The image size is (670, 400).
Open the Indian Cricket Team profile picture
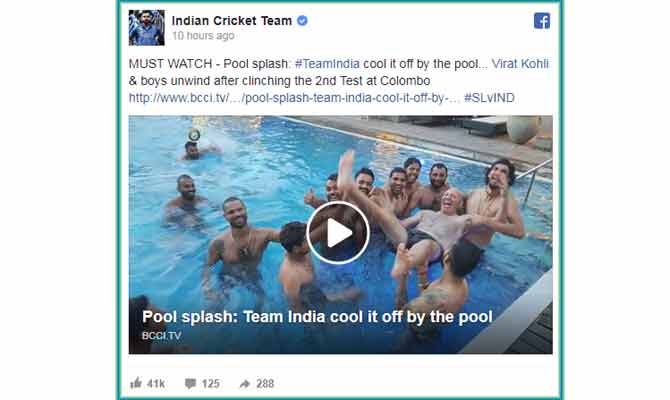tap(147, 28)
